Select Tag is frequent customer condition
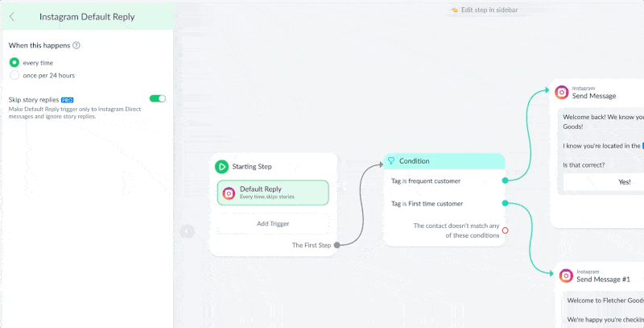The height and width of the screenshot is (328, 644). (426, 181)
